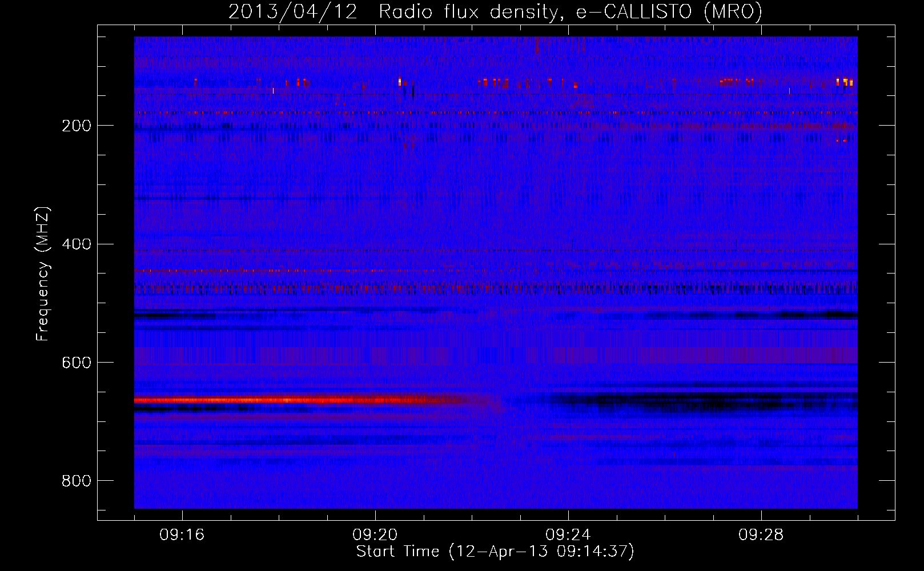924x571 pixels.
Task: Click the 200 frequency tick label
Action: [x=77, y=126]
